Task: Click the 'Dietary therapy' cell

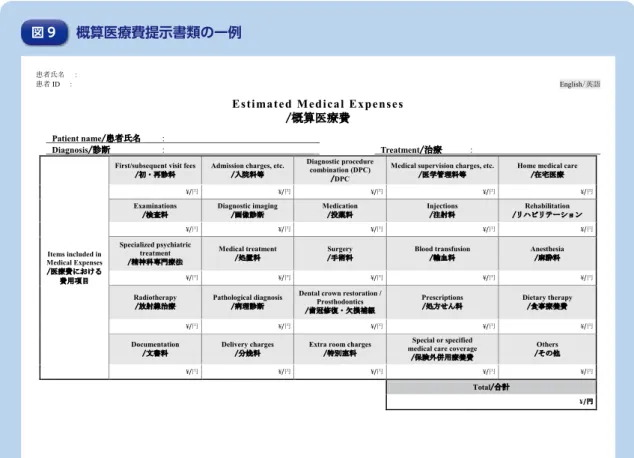Action: click(x=547, y=302)
